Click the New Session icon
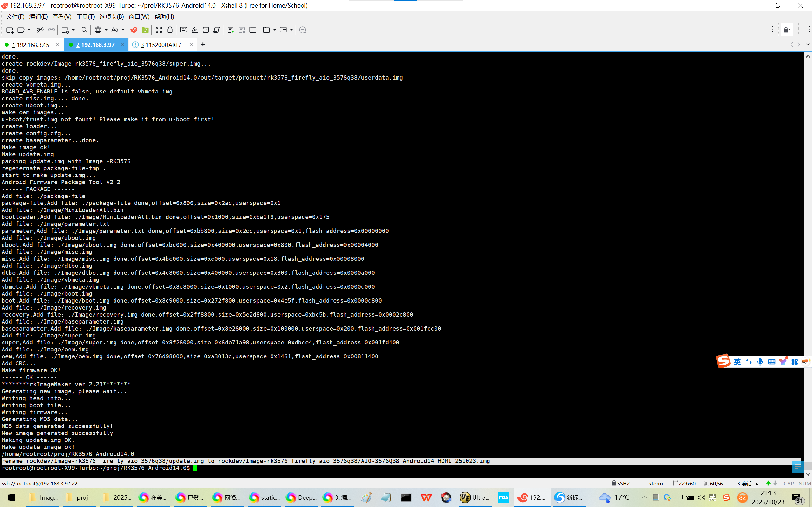 pos(10,30)
